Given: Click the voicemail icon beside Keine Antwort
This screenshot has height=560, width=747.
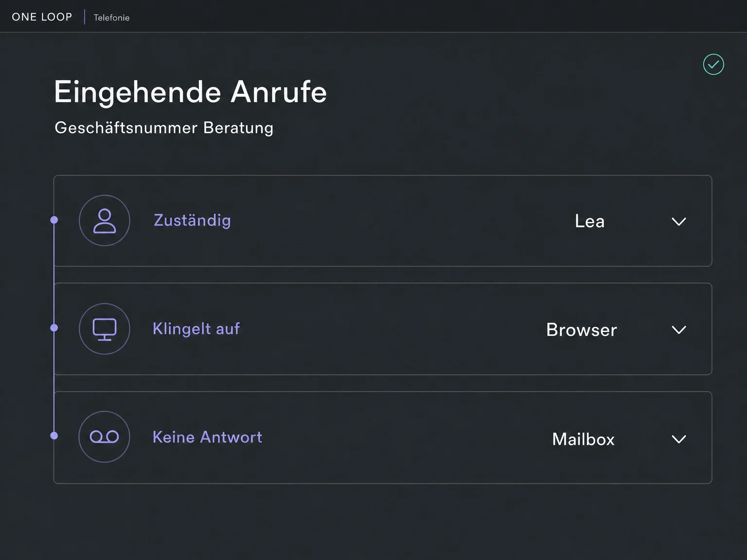Looking at the screenshot, I should pos(105,437).
